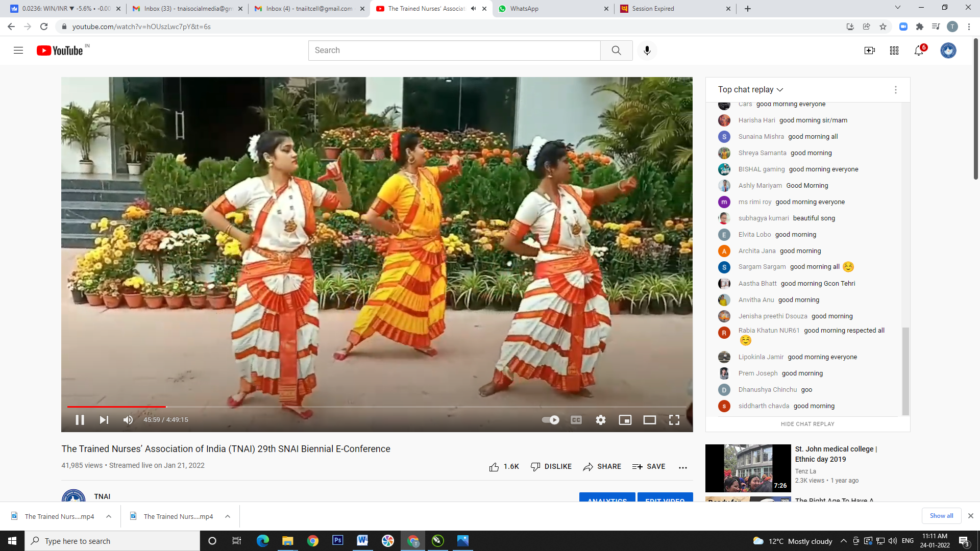Click the search magnifier button
The width and height of the screenshot is (980, 551).
click(x=617, y=51)
